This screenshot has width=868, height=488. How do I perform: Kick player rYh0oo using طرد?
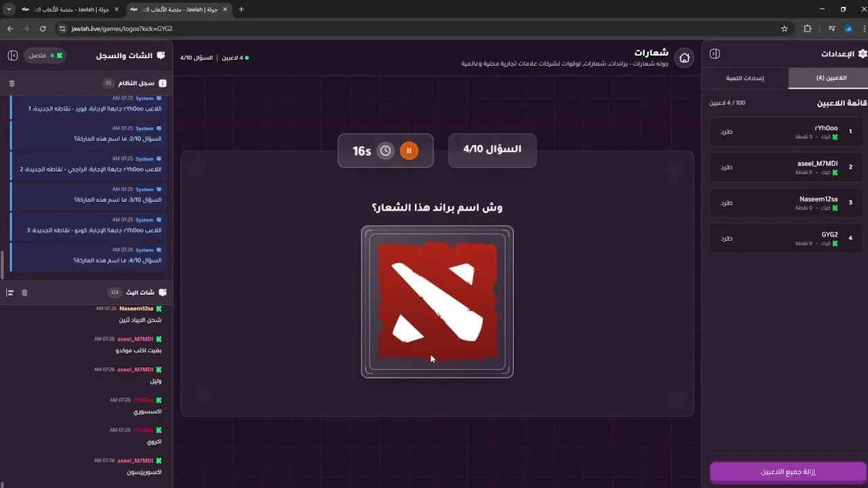point(726,131)
